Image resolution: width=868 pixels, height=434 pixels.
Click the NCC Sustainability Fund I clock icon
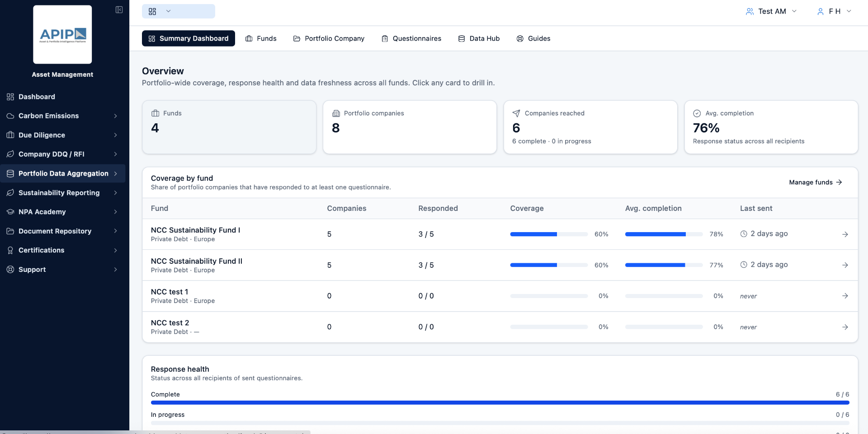(744, 234)
